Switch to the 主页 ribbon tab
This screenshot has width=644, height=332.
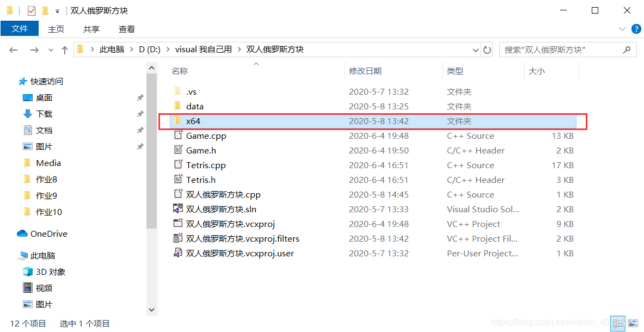tap(56, 29)
